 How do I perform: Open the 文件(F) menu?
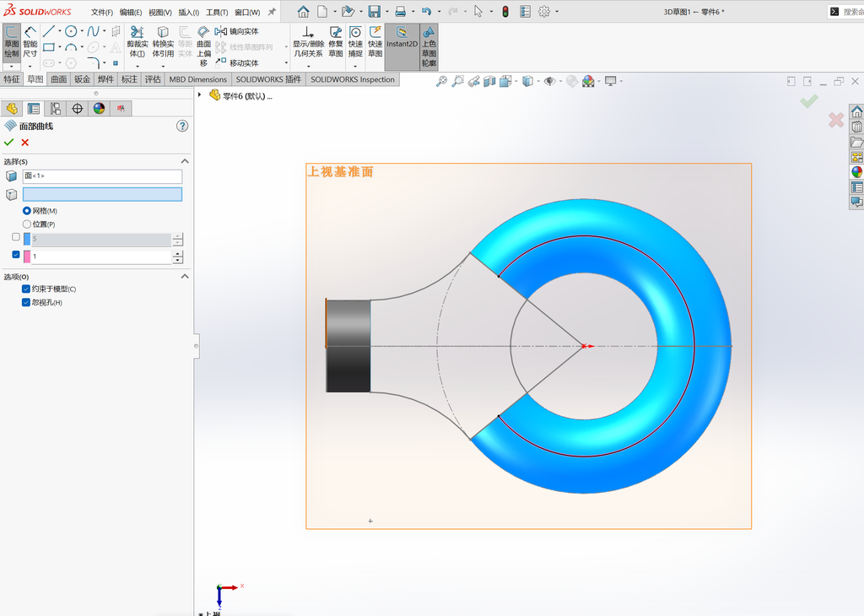click(x=102, y=12)
